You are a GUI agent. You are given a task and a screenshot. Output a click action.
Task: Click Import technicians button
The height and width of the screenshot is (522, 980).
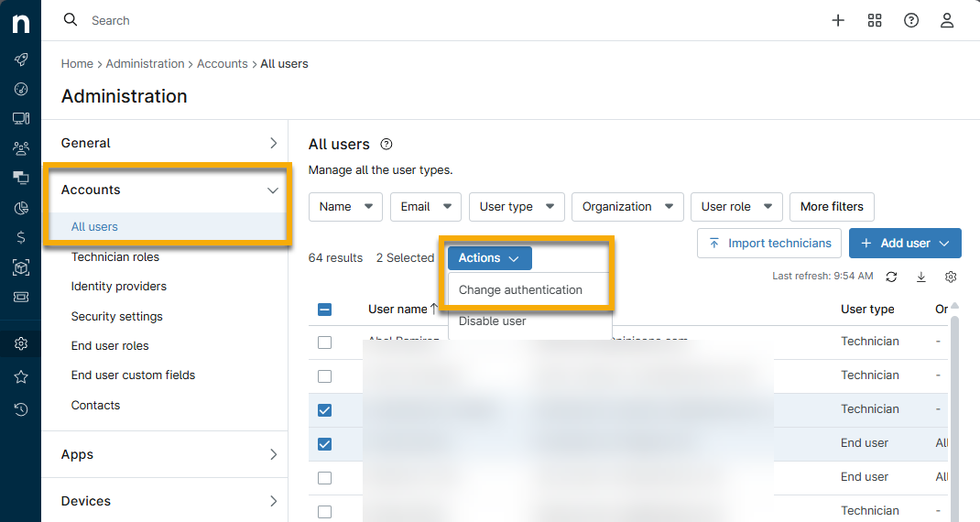pos(769,244)
